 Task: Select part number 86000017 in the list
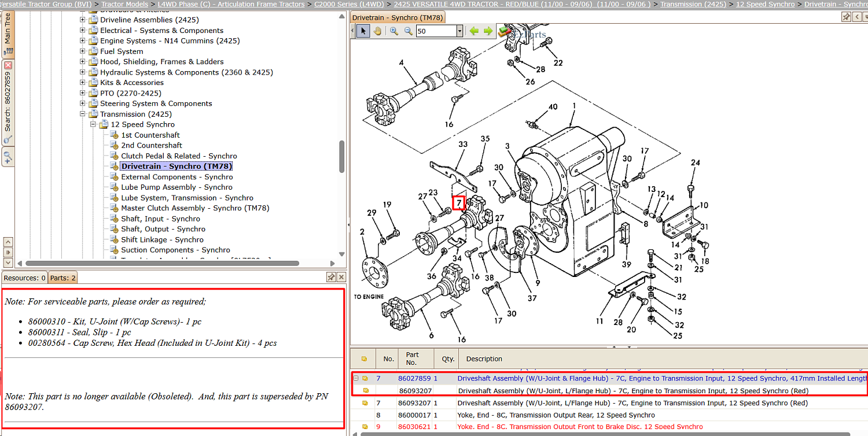point(414,415)
